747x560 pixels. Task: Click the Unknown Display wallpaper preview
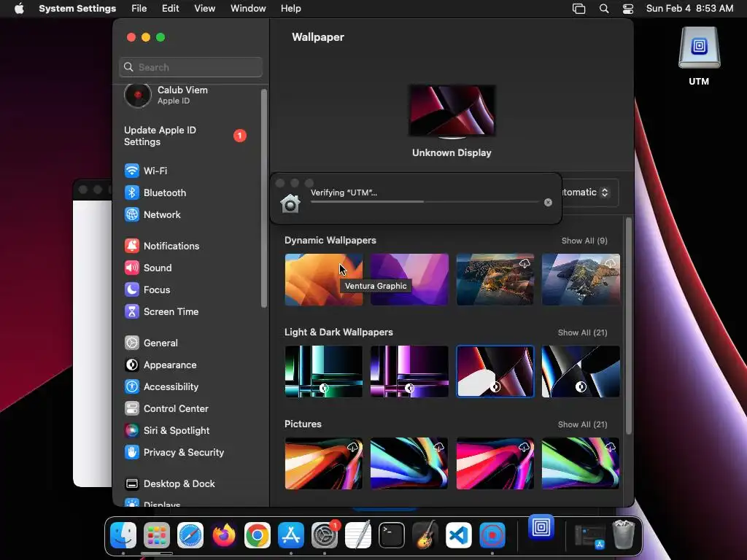[x=452, y=111]
